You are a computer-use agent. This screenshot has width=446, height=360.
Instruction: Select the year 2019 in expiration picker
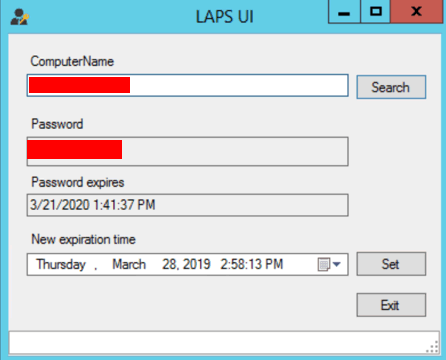(x=197, y=264)
